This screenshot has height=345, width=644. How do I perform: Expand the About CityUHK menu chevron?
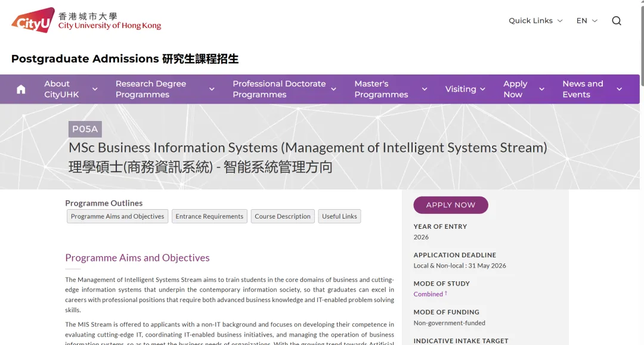coord(95,89)
